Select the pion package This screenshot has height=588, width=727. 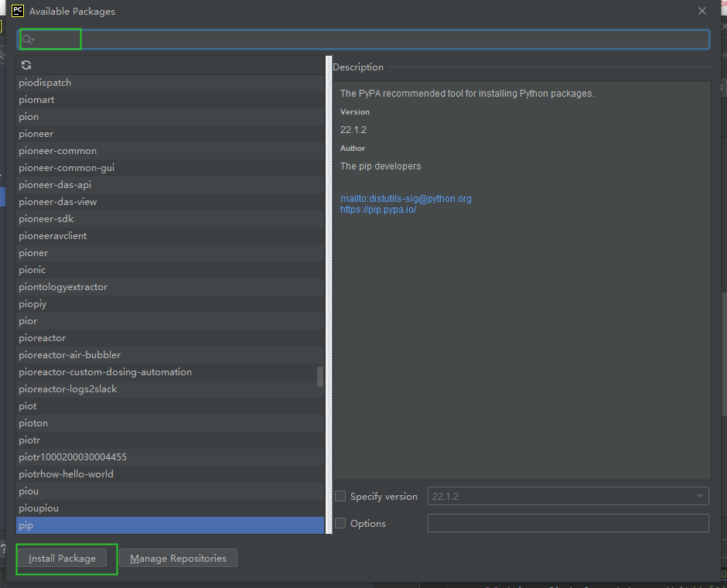coord(170,117)
